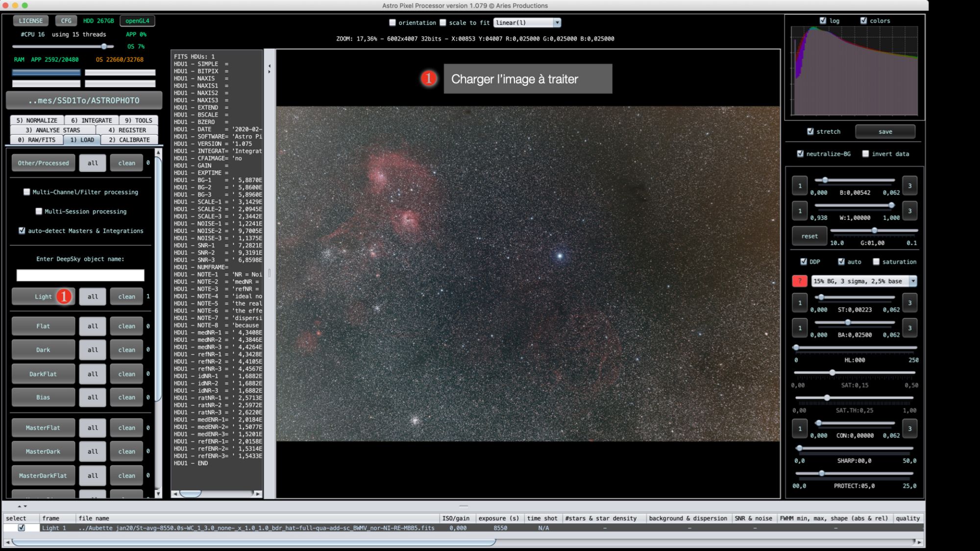Enable Multi-Session processing checkbox

(39, 211)
